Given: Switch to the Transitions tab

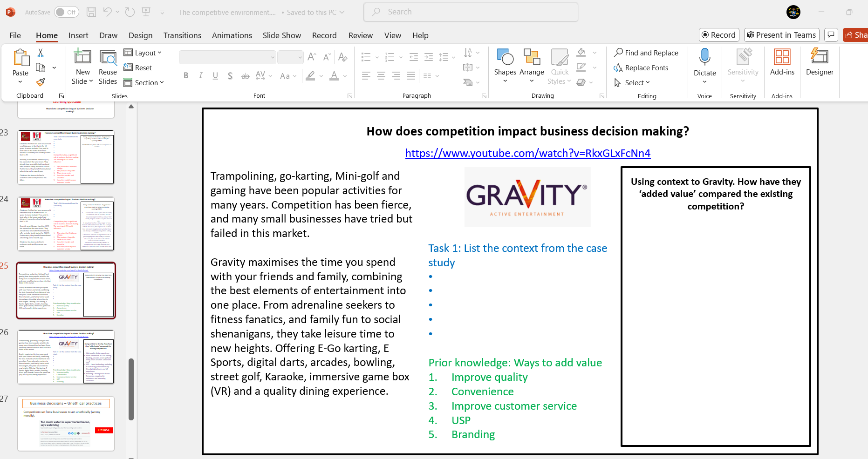Looking at the screenshot, I should pyautogui.click(x=182, y=35).
